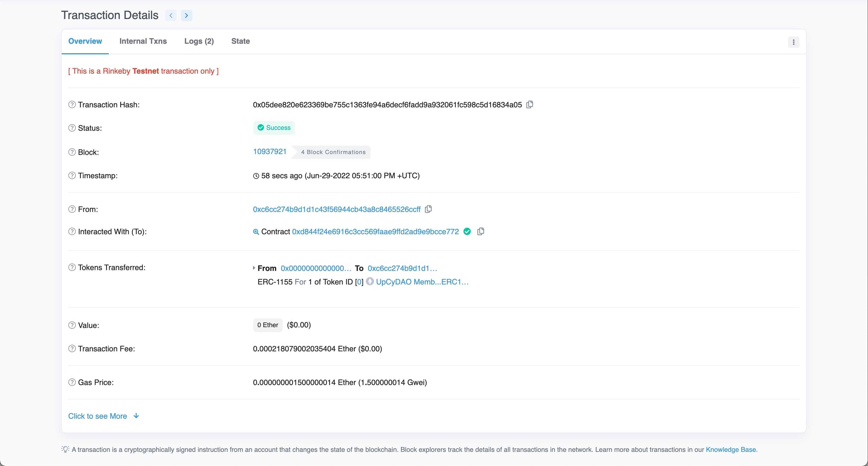
Task: Copy the From address to clipboard
Action: tap(428, 209)
